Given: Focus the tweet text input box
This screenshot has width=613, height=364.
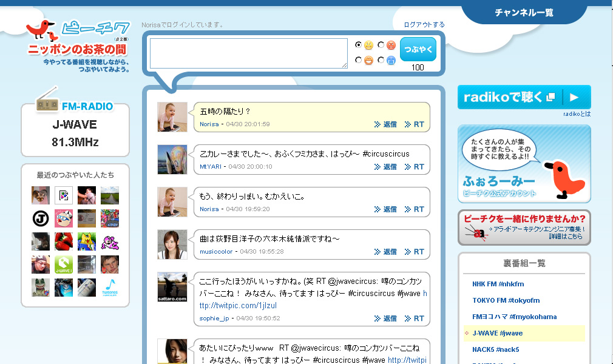Looking at the screenshot, I should click(x=249, y=53).
